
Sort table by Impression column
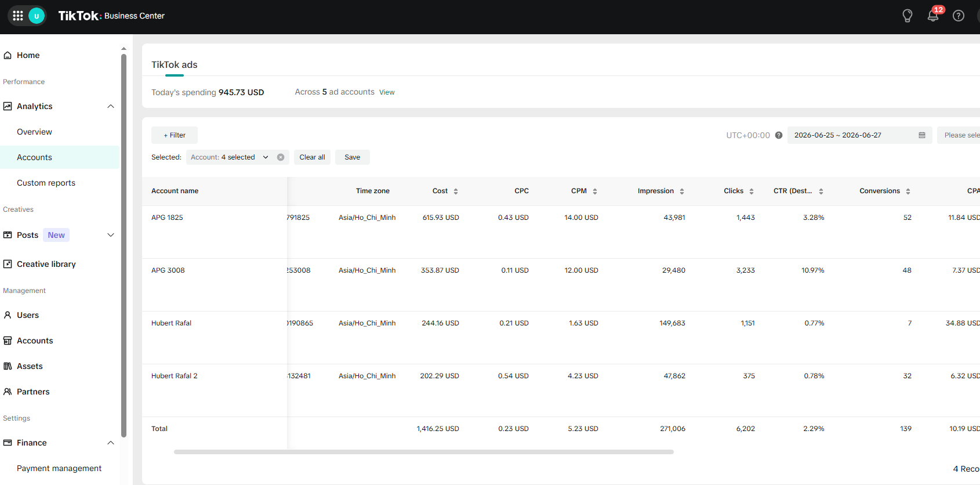(x=682, y=191)
